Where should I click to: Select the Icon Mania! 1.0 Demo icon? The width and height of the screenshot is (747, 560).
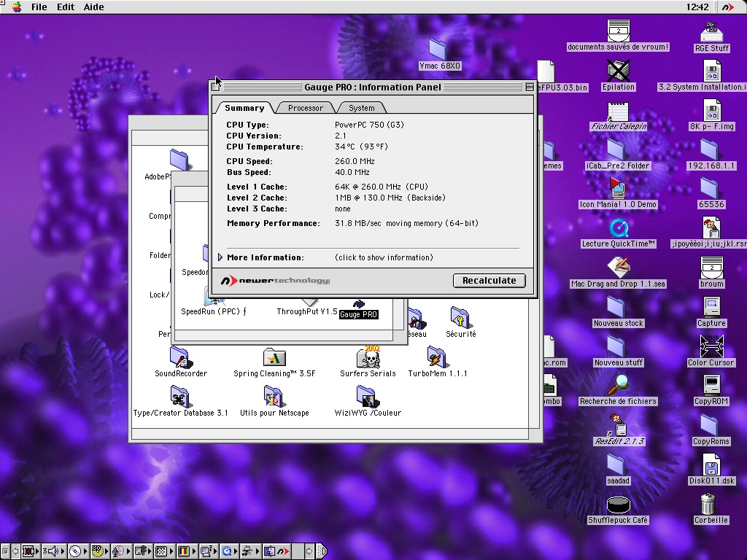click(x=618, y=187)
